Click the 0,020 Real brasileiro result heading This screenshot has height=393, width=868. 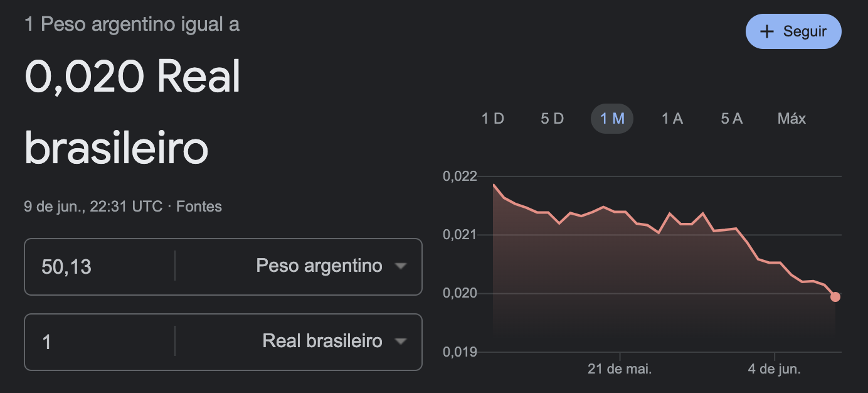(x=132, y=113)
